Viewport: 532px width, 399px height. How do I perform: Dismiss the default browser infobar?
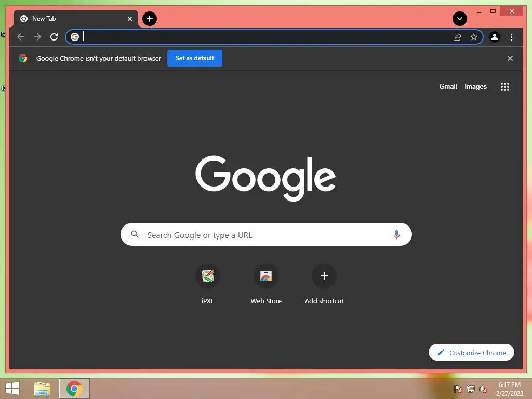(x=510, y=58)
